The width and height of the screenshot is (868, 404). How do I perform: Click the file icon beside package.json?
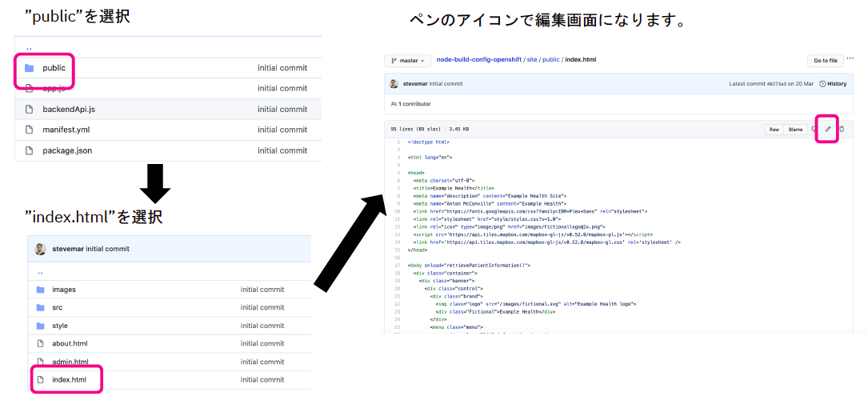[30, 150]
